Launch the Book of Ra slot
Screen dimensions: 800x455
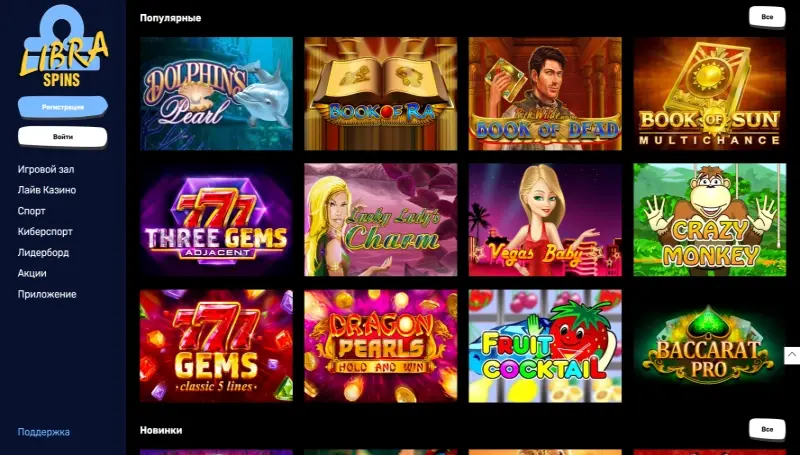click(x=381, y=93)
